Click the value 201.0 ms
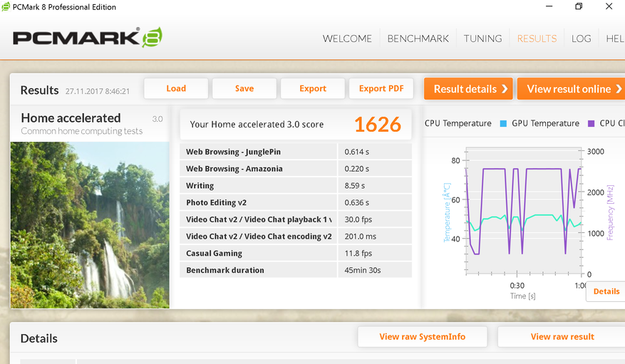Viewport: 625px width, 364px height. pos(361,236)
